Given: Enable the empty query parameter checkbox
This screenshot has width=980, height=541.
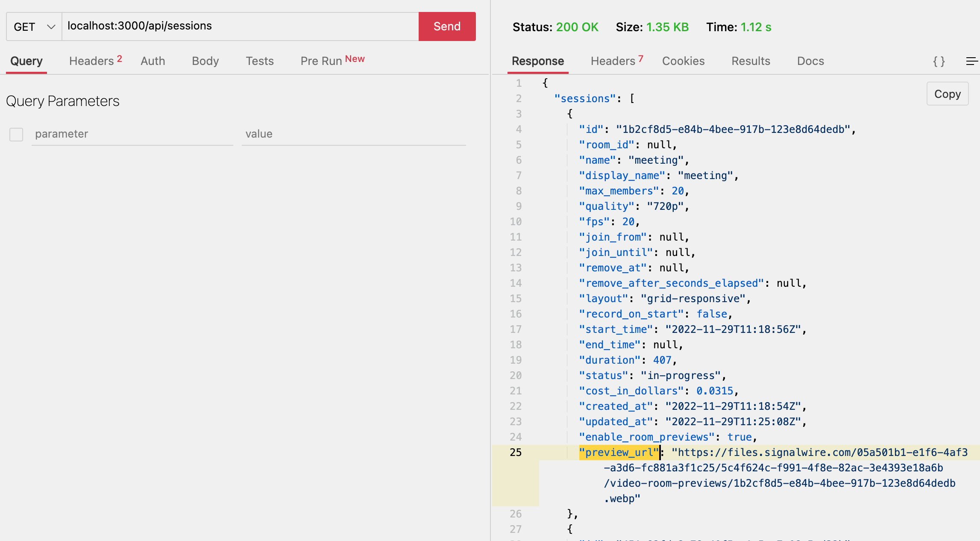Looking at the screenshot, I should (16, 134).
